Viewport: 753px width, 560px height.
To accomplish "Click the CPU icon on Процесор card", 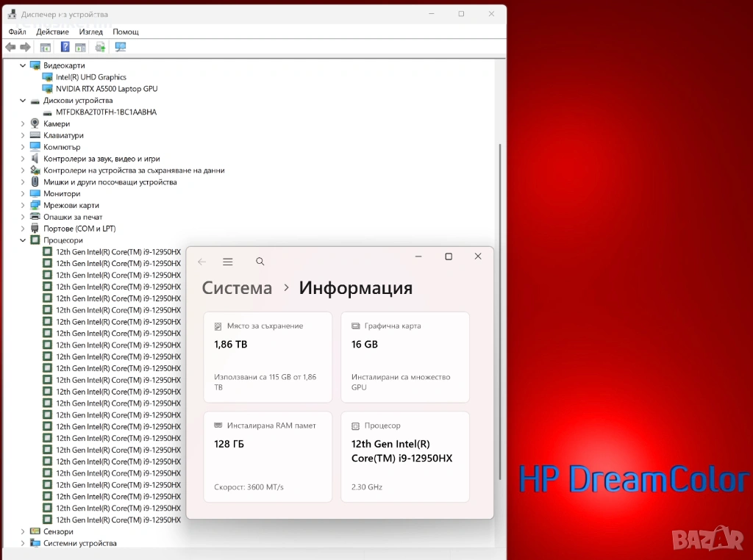I will tap(355, 426).
